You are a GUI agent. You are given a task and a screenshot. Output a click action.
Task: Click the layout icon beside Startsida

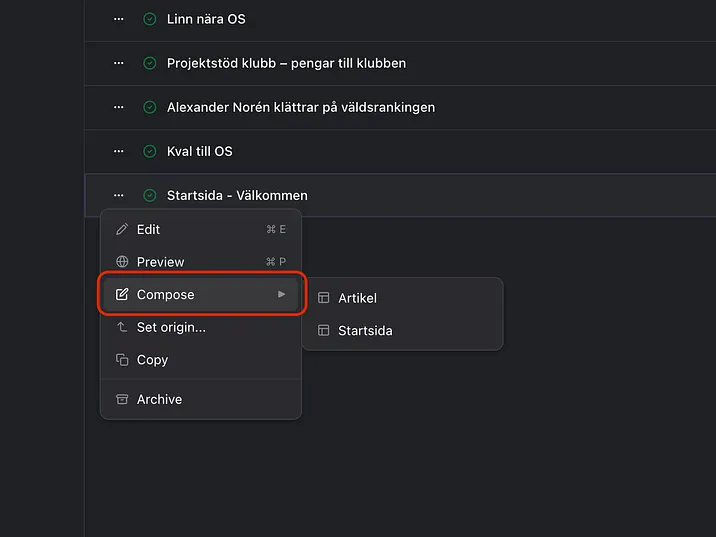(x=323, y=331)
